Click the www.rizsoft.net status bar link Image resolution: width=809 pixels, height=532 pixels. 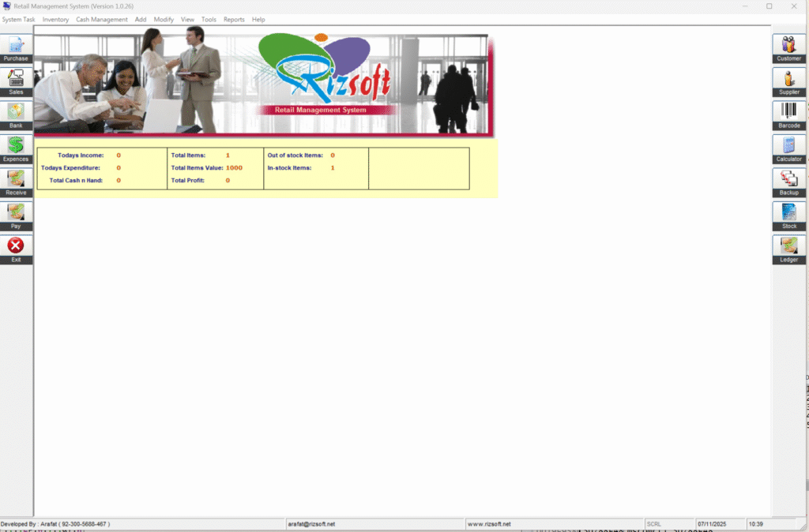click(489, 524)
